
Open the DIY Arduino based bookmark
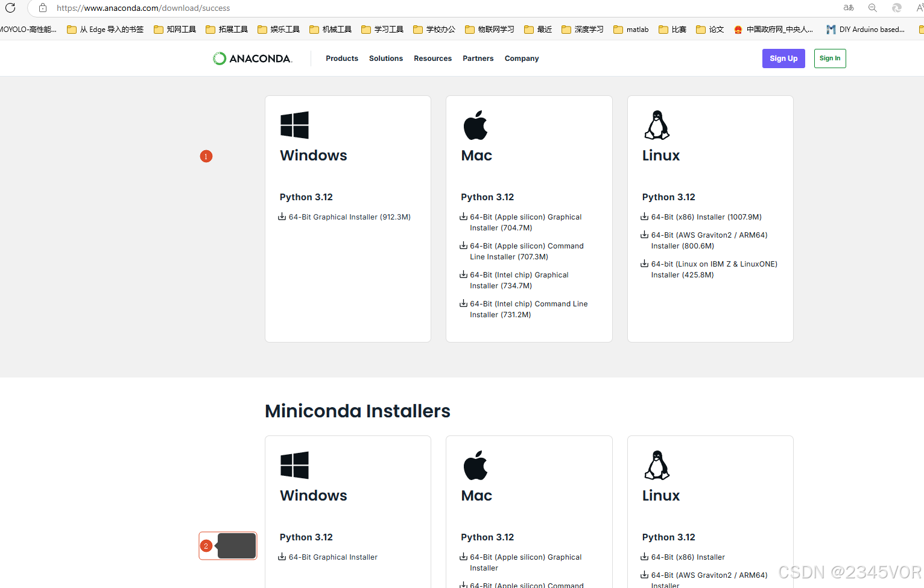[x=865, y=29]
